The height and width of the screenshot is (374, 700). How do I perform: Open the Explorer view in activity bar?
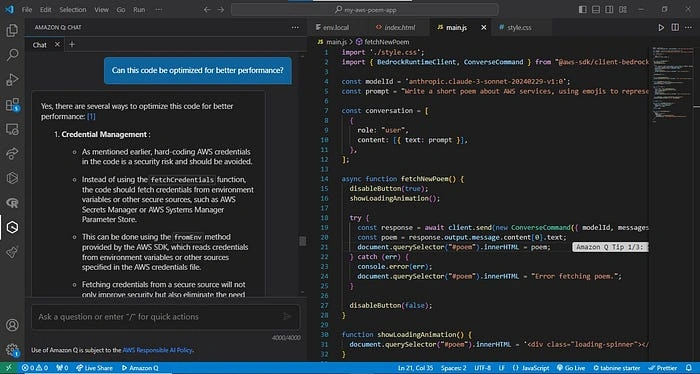12,30
